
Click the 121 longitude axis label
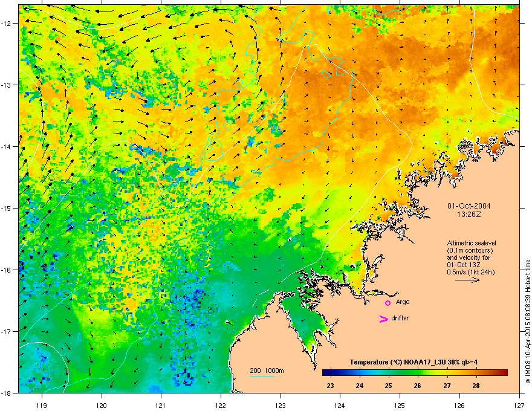pyautogui.click(x=161, y=405)
